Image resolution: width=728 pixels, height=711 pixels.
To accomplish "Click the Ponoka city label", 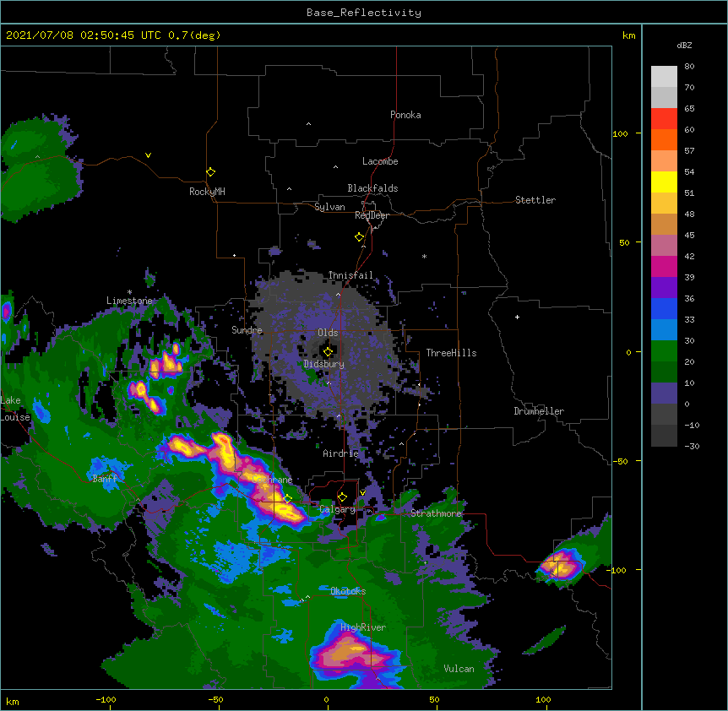I will pos(405,115).
